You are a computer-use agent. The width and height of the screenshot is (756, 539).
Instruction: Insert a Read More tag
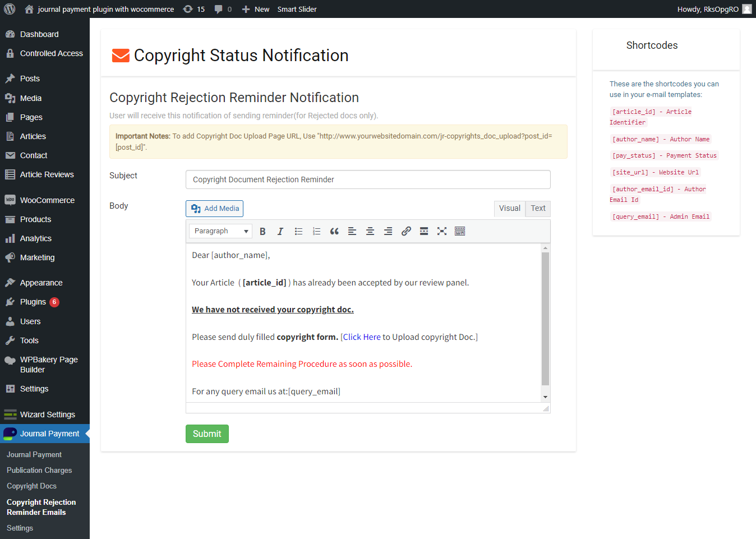[424, 231]
